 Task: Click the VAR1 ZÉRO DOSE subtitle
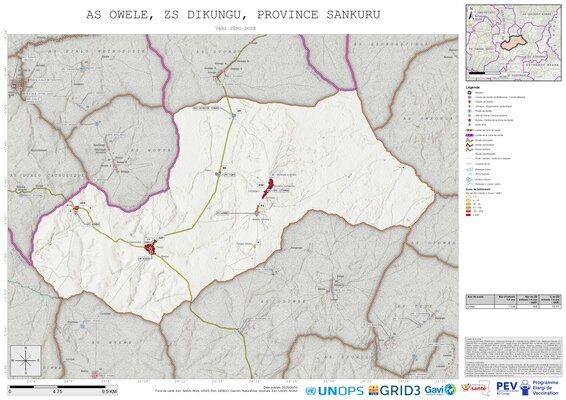tap(235, 28)
